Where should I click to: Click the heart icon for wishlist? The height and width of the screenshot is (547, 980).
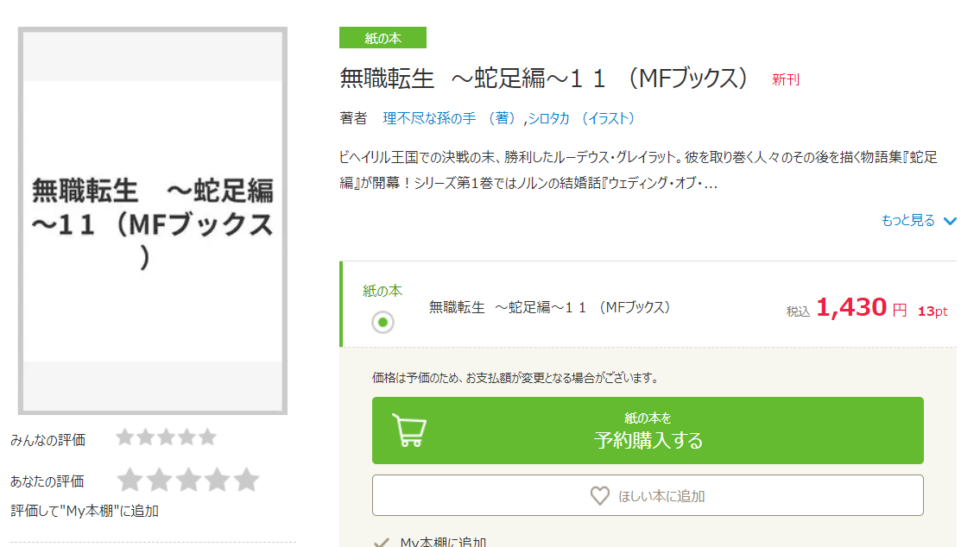click(599, 496)
